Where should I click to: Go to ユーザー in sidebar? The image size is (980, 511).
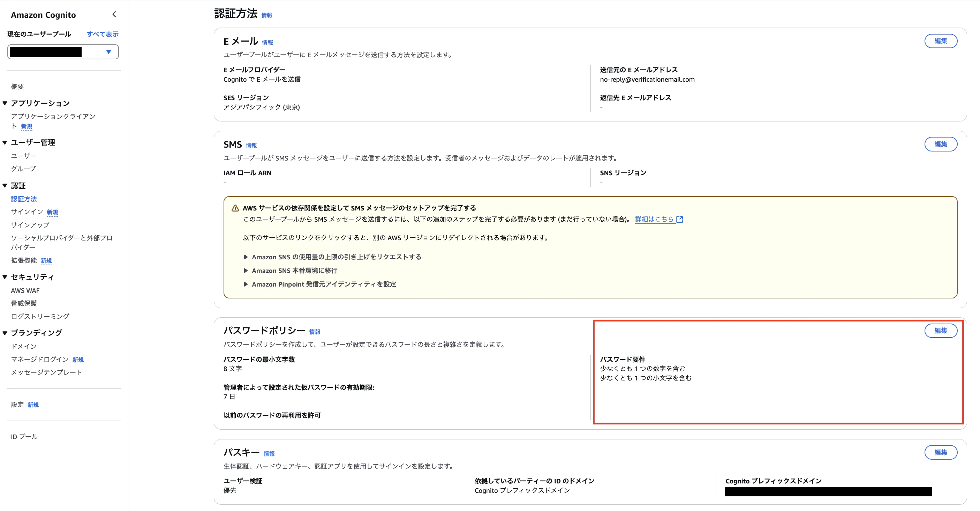pyautogui.click(x=24, y=156)
